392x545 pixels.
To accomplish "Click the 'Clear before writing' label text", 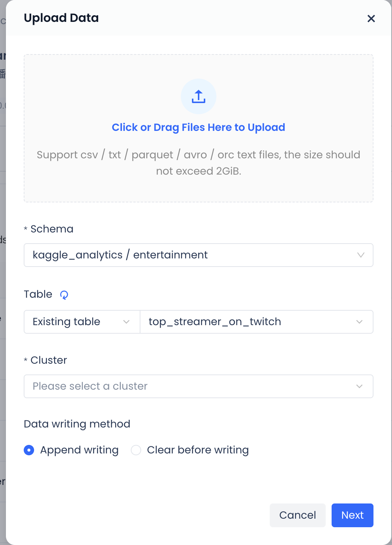I will [x=197, y=450].
